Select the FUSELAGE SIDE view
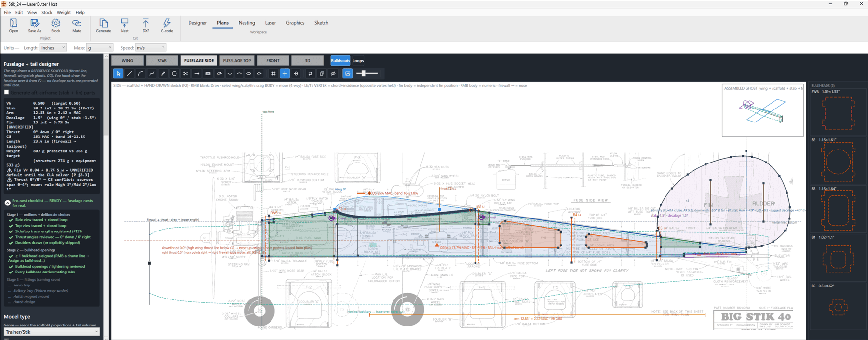The image size is (868, 340). tap(199, 61)
